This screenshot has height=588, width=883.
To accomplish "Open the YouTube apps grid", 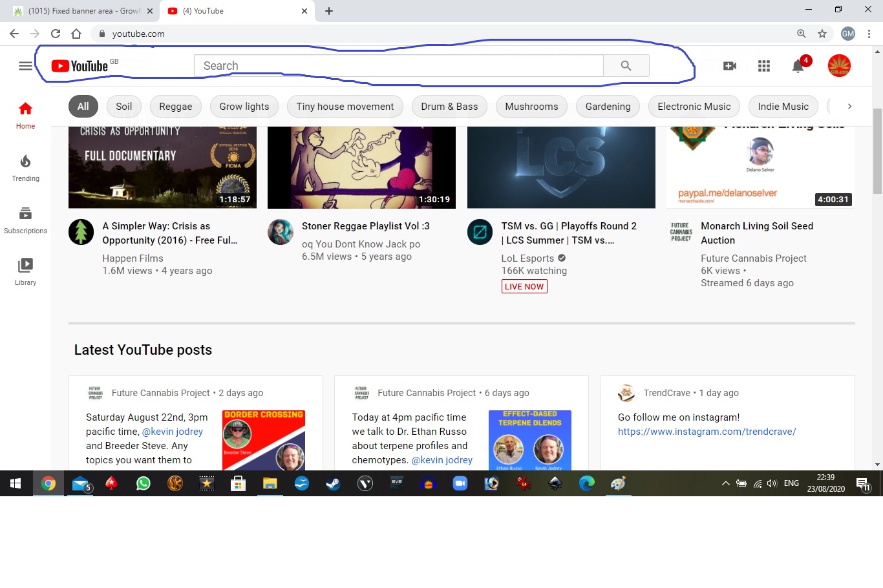I will coord(764,66).
